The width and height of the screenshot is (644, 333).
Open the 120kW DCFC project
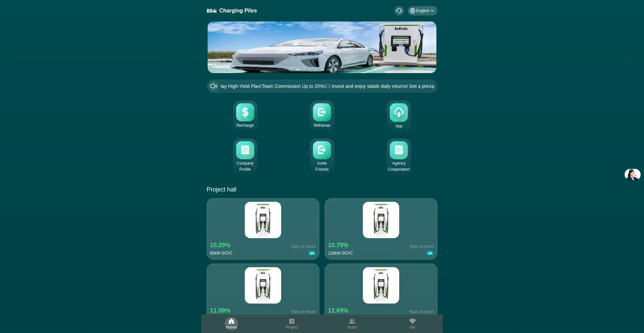(x=381, y=229)
